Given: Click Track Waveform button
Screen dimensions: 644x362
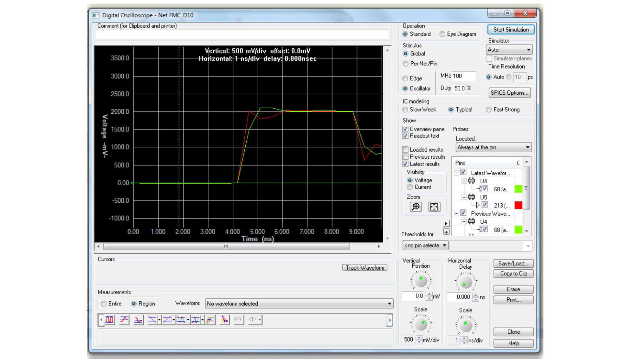Looking at the screenshot, I should (365, 268).
